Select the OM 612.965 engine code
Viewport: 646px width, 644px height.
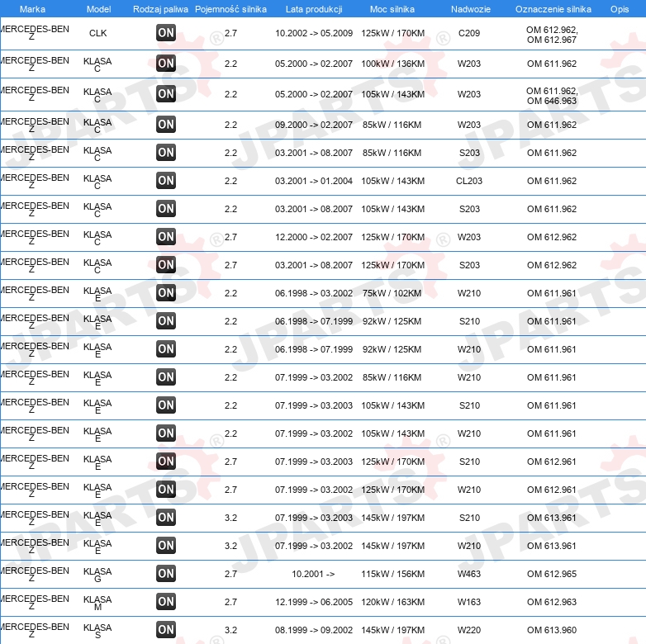pos(552,574)
